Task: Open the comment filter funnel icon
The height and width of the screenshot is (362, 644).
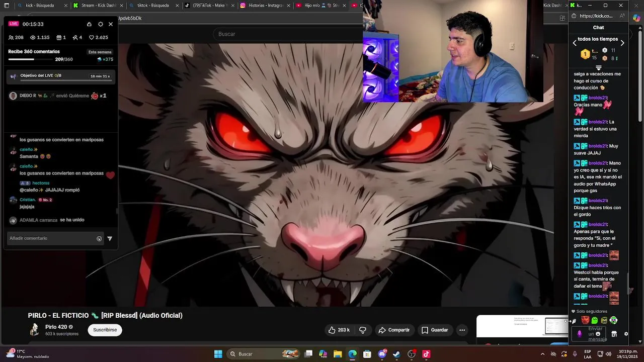Action: click(110, 239)
